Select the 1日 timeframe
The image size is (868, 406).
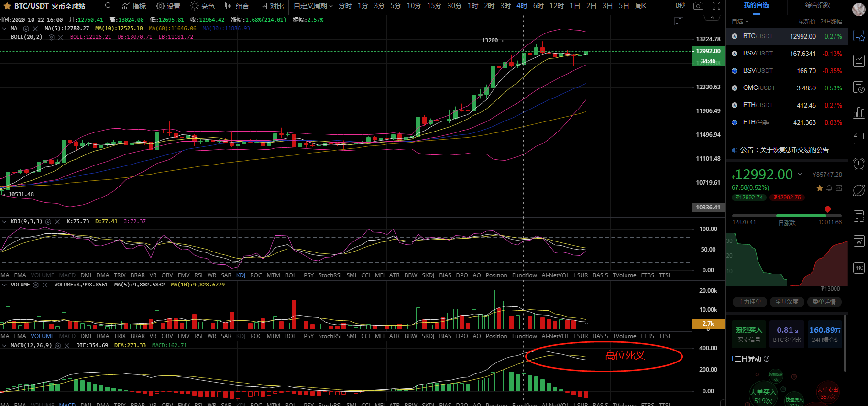(x=575, y=6)
